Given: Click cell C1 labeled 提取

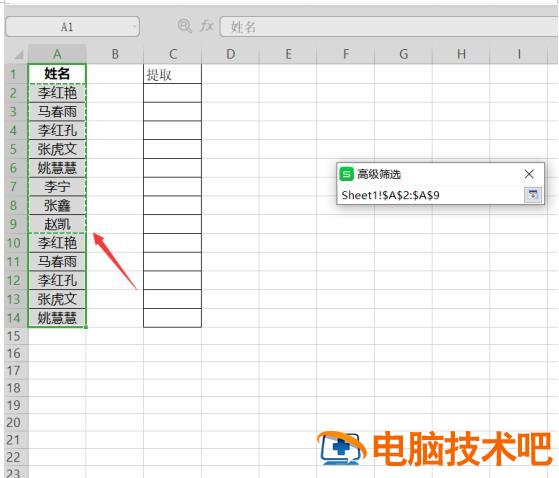Looking at the screenshot, I should [x=173, y=74].
